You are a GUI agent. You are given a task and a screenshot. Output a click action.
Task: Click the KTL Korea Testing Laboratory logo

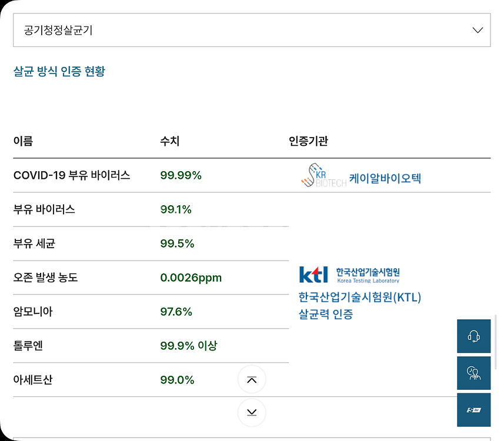349,275
